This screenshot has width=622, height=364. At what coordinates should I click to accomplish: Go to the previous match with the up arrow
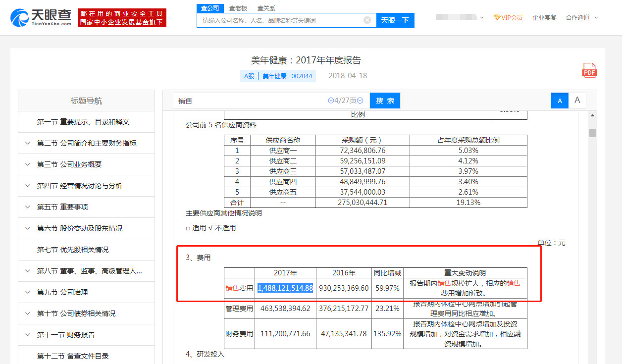click(331, 101)
